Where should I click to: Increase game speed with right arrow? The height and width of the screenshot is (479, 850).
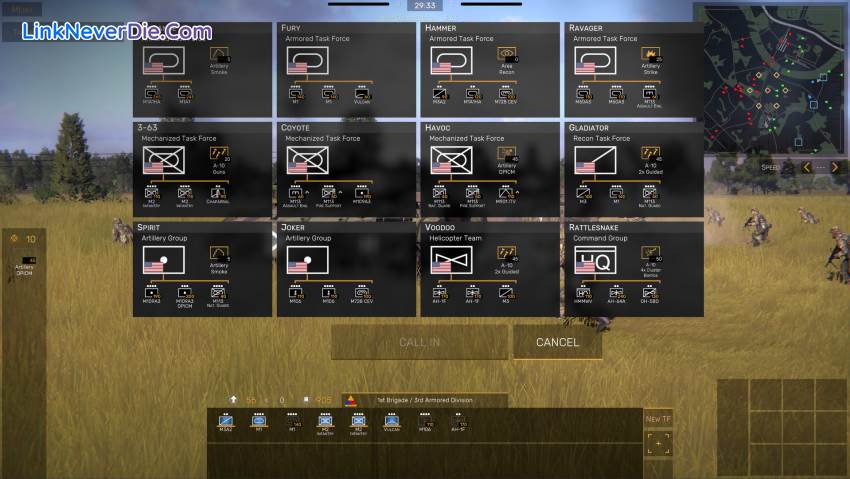click(x=835, y=167)
